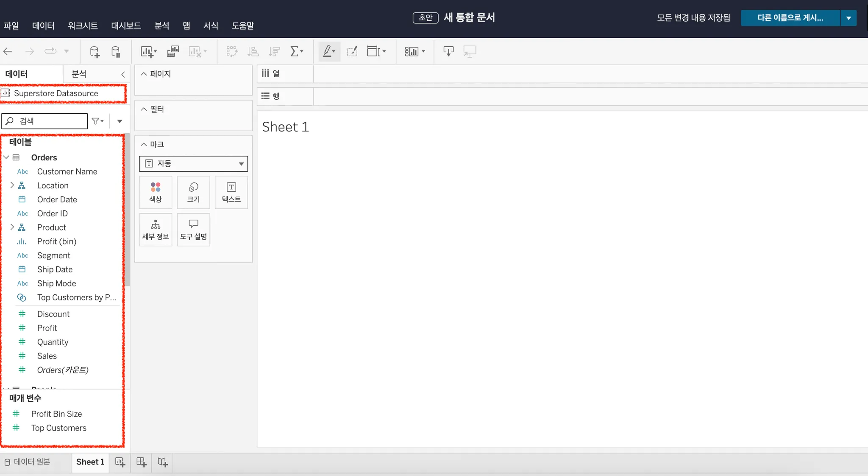Collapse the Pages (페이지) shelf

[x=144, y=74]
